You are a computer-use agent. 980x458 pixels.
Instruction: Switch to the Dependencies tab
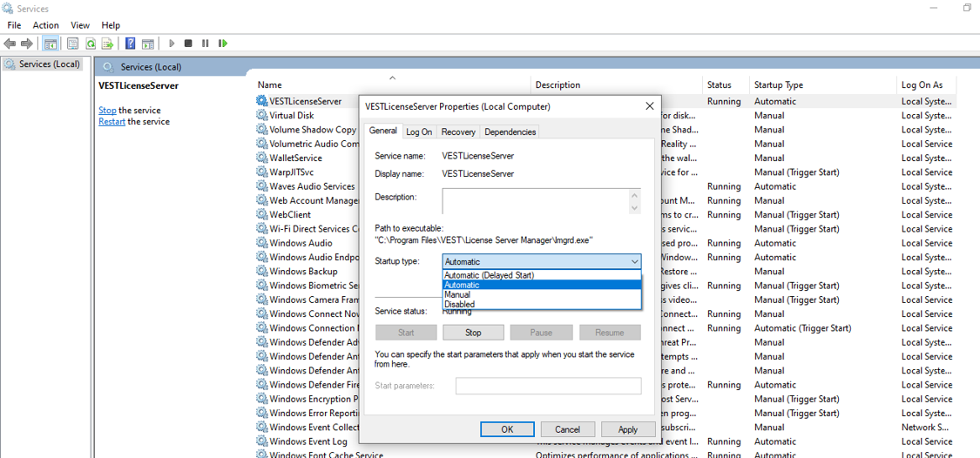pos(510,131)
